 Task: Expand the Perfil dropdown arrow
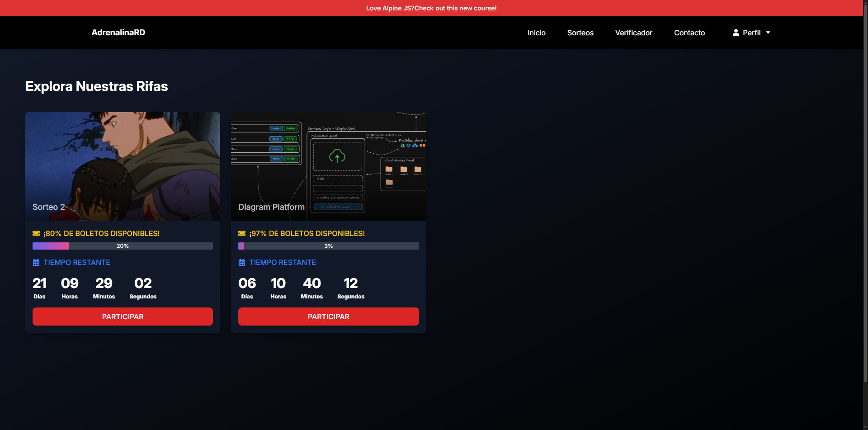point(768,33)
